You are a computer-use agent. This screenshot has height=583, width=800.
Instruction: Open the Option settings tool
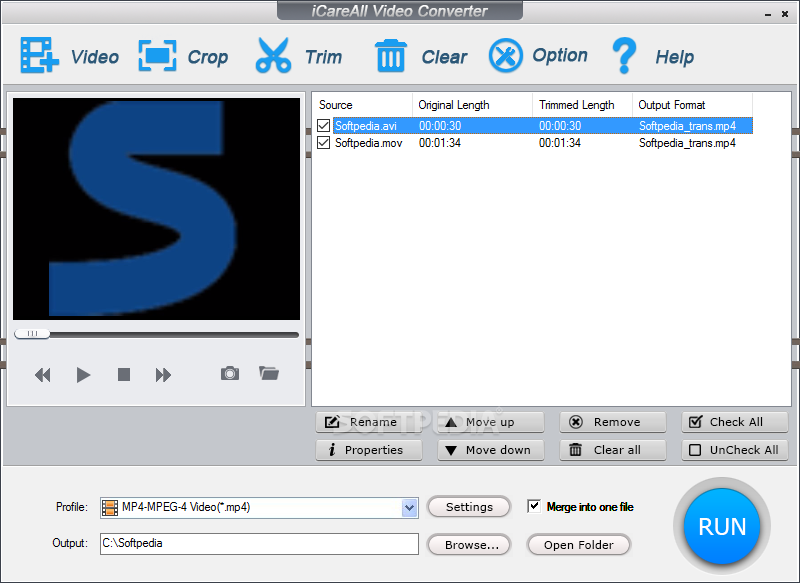click(506, 55)
